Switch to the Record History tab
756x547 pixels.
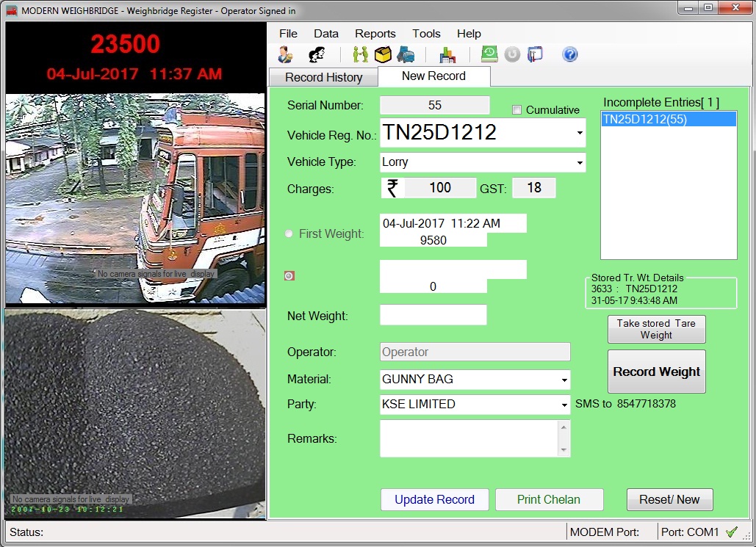coord(323,77)
